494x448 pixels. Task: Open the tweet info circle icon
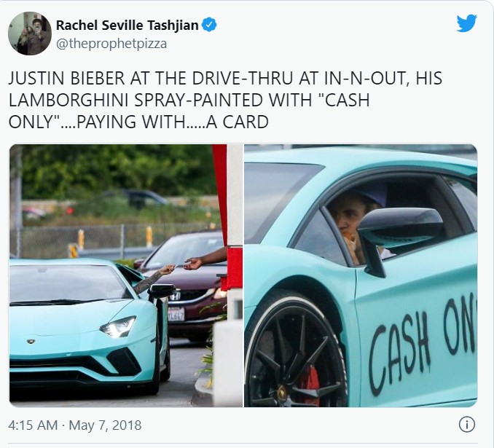pos(466,425)
